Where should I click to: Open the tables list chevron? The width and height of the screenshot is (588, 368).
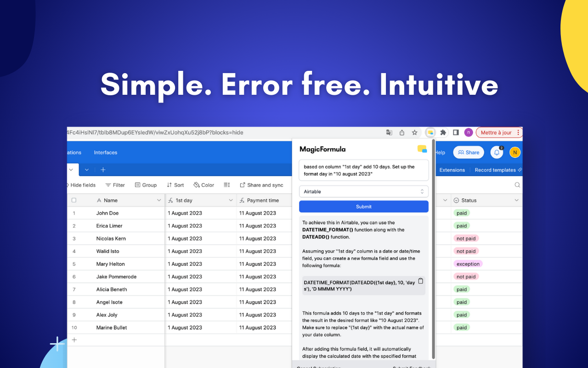pos(87,170)
